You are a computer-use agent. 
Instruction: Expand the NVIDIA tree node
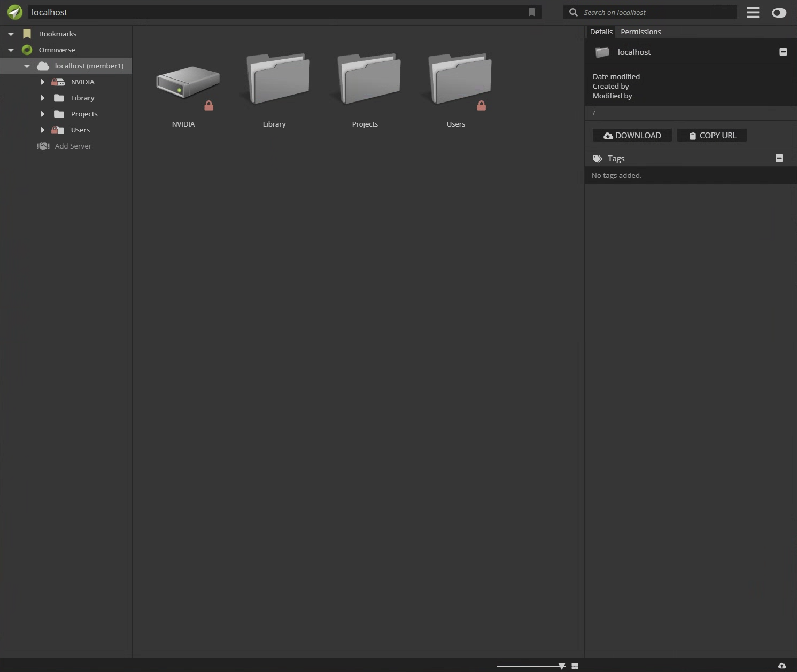tap(43, 82)
